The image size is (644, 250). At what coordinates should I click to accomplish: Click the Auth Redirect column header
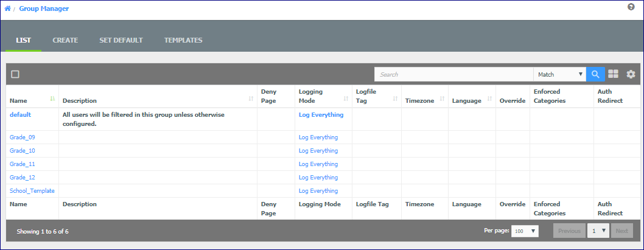(x=611, y=96)
